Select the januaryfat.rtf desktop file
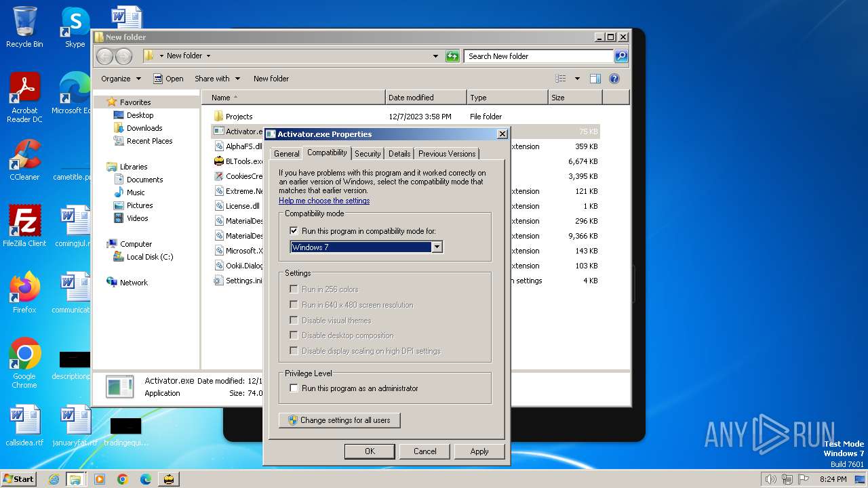 75,426
